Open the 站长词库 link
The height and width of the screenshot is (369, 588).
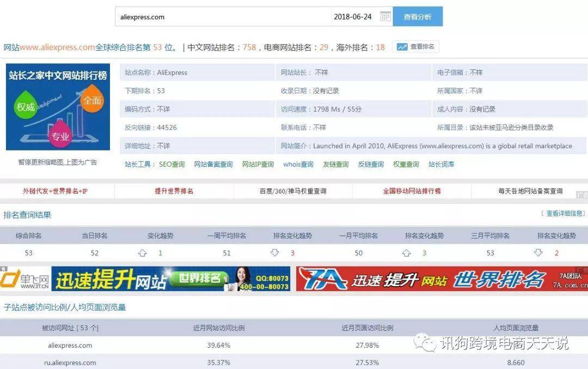[x=442, y=164]
